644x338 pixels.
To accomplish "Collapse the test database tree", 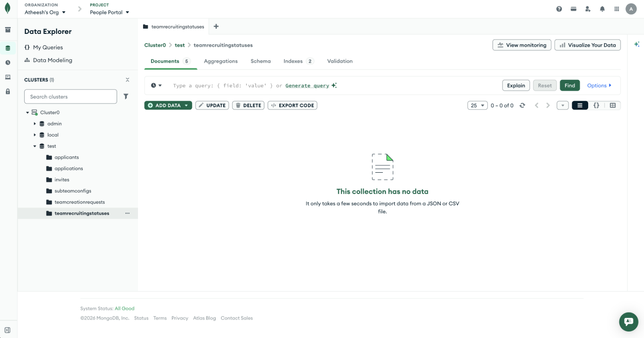I will click(x=34, y=146).
